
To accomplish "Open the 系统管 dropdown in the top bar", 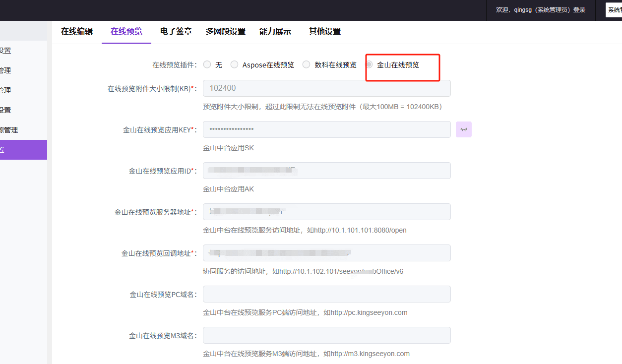I will [x=614, y=10].
